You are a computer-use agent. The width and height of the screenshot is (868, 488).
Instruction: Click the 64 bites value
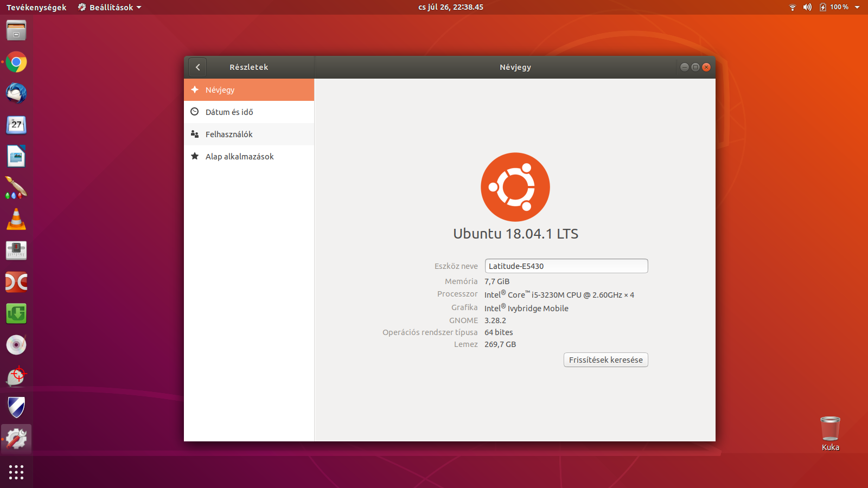[499, 332]
